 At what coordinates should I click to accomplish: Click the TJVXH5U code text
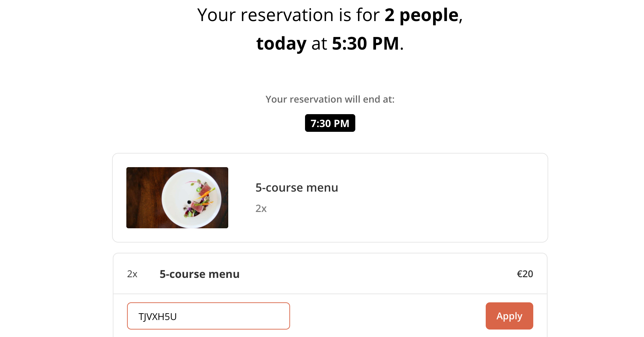pos(158,317)
